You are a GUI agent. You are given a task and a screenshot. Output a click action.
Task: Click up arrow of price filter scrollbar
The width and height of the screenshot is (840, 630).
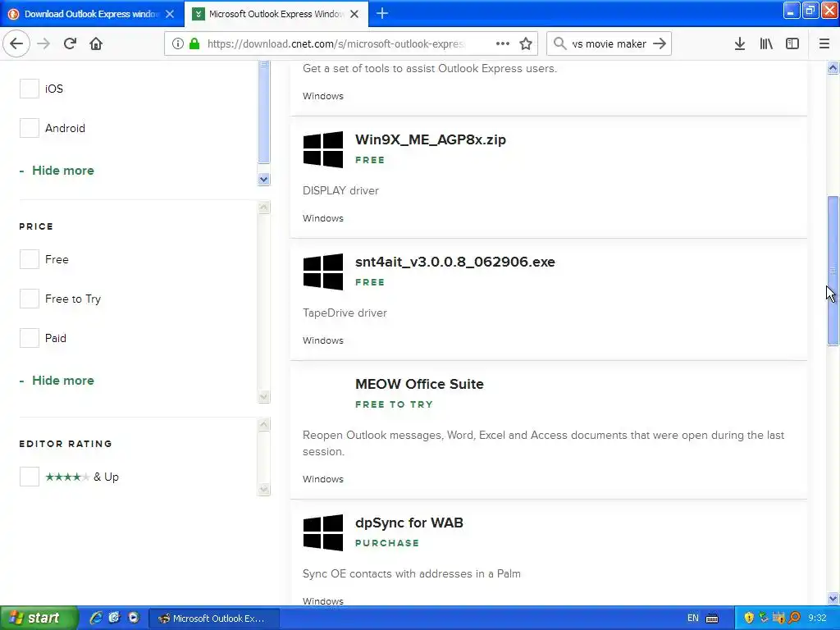click(263, 208)
